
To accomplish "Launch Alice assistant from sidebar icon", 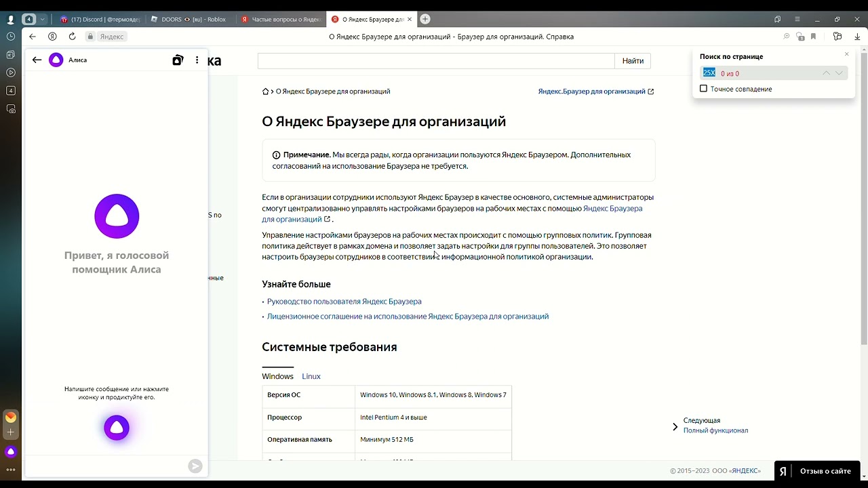I will 11,451.
